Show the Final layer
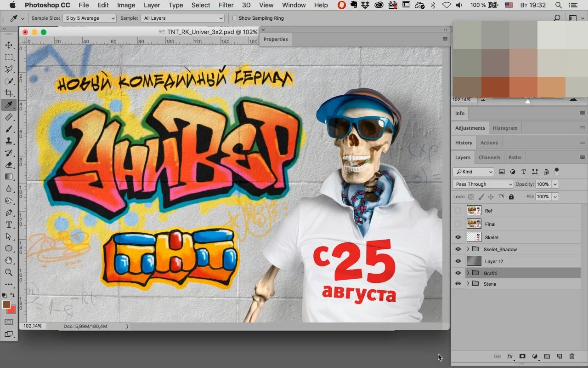This screenshot has width=588, height=368. click(x=458, y=224)
